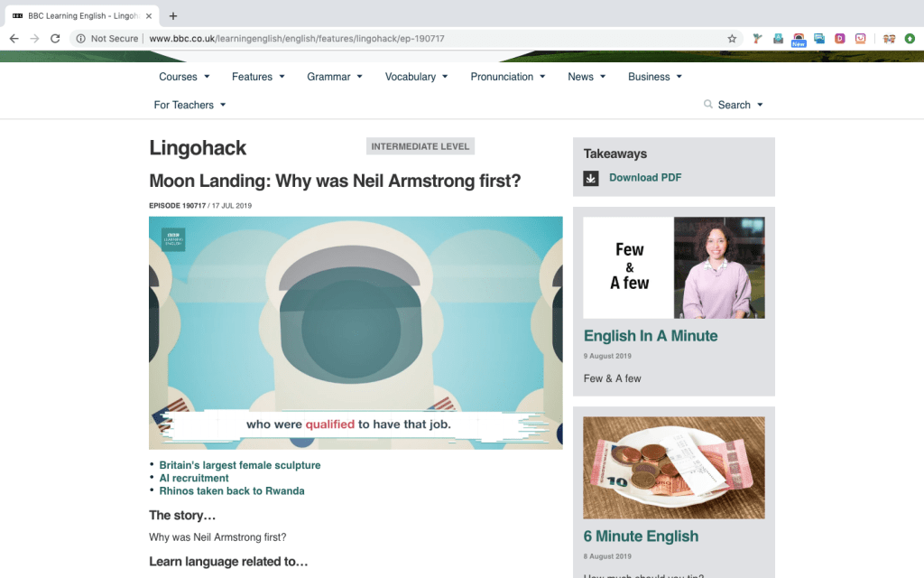This screenshot has width=924, height=578.
Task: Follow the Rhinos taken back to Rwanda link
Action: pyautogui.click(x=231, y=491)
